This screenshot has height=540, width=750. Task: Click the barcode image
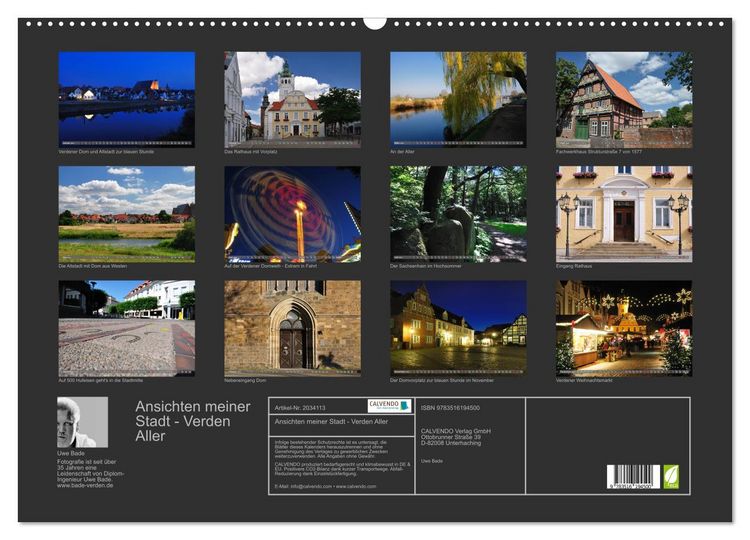click(x=633, y=476)
